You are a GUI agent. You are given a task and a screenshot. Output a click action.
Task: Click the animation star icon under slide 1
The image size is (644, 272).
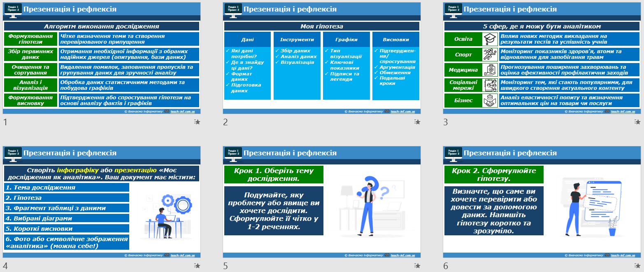[x=197, y=122]
